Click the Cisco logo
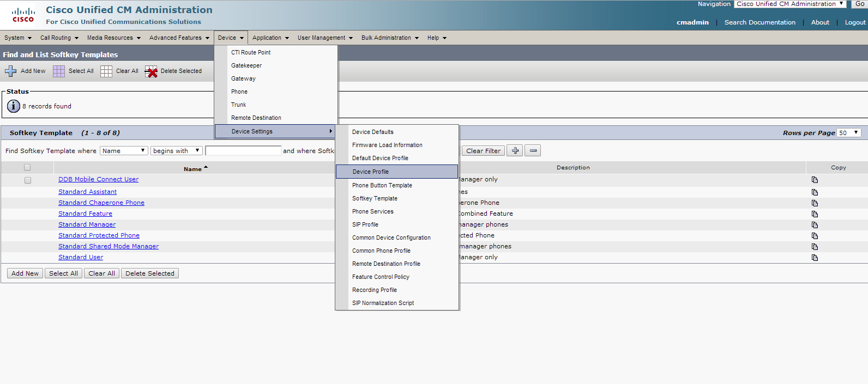The height and width of the screenshot is (384, 868). [x=23, y=15]
